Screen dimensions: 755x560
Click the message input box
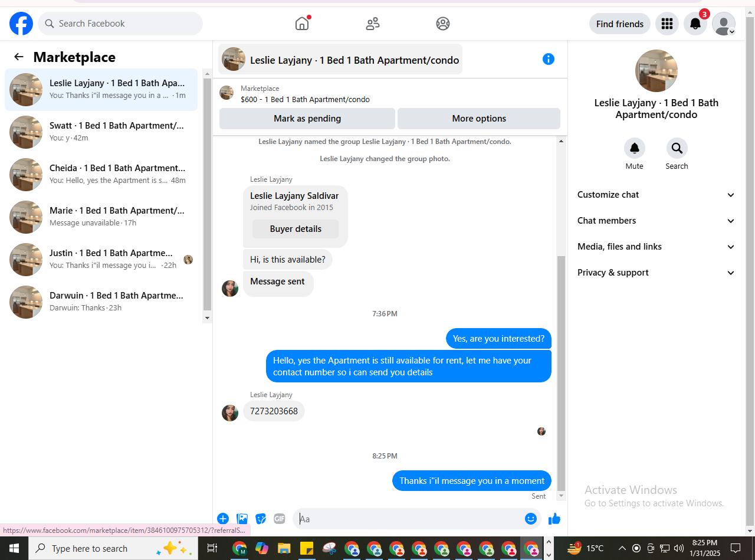[409, 519]
